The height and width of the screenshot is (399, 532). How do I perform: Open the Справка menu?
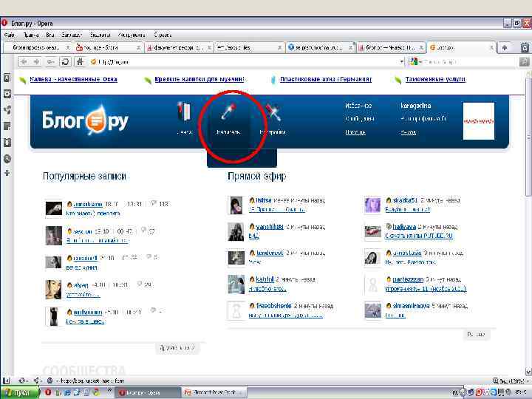[163, 35]
